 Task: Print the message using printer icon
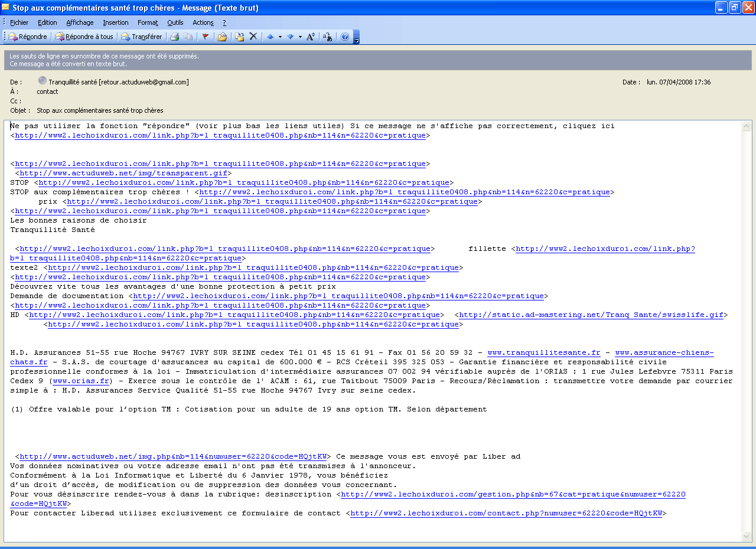[175, 37]
